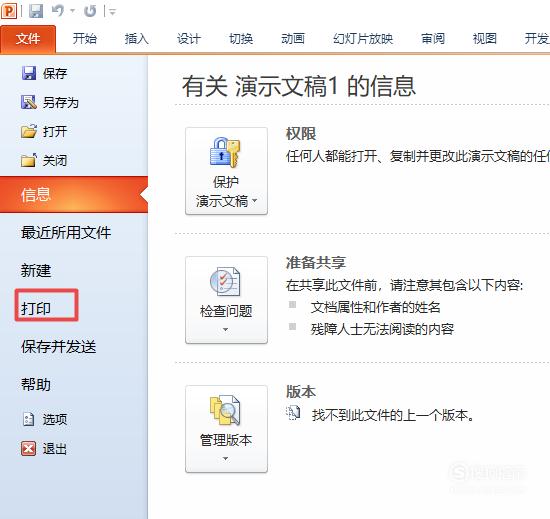Click the 准备共享 heading text
Image resolution: width=550 pixels, height=519 pixels.
click(316, 263)
